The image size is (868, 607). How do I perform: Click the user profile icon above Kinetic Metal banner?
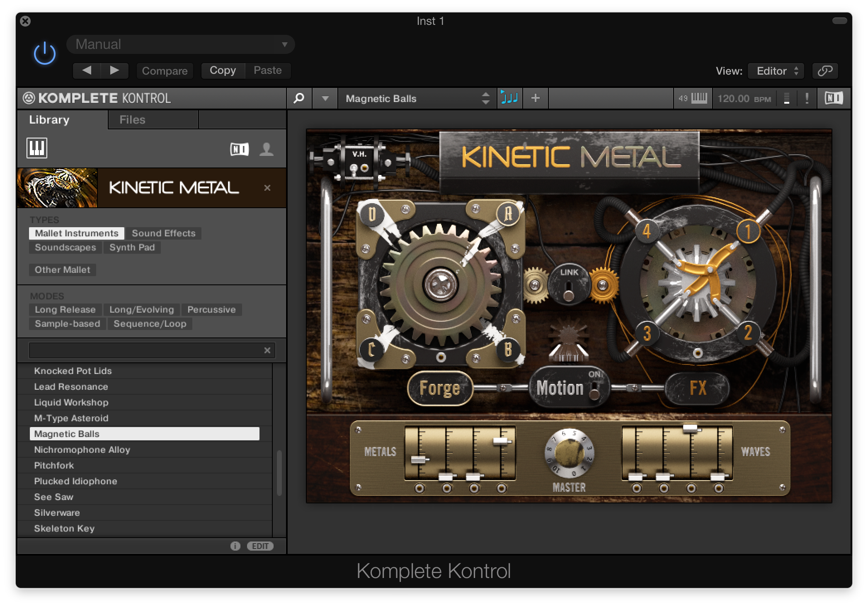[267, 148]
